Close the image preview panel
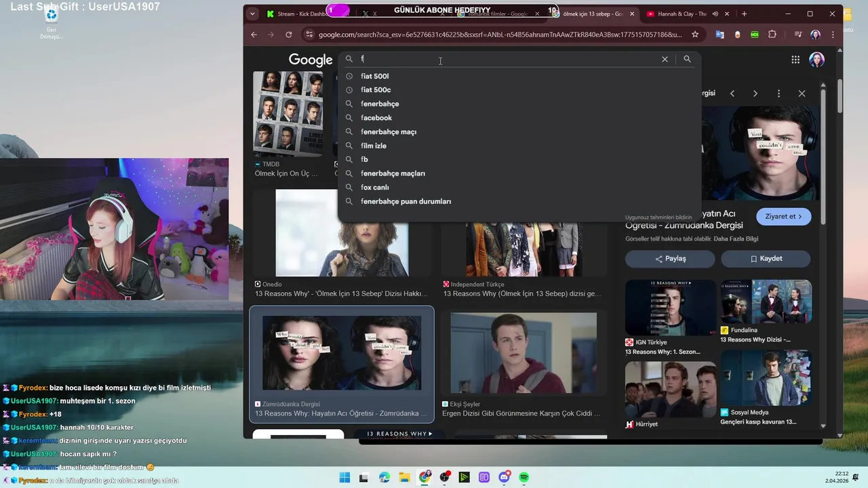 [x=802, y=94]
